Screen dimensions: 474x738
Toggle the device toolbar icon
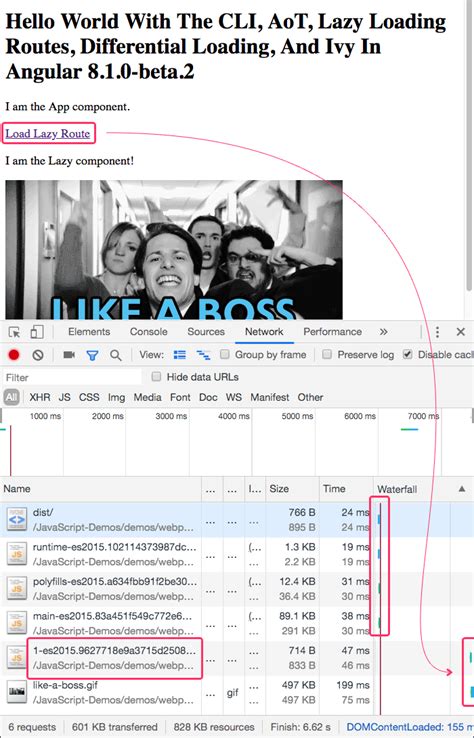[37, 332]
